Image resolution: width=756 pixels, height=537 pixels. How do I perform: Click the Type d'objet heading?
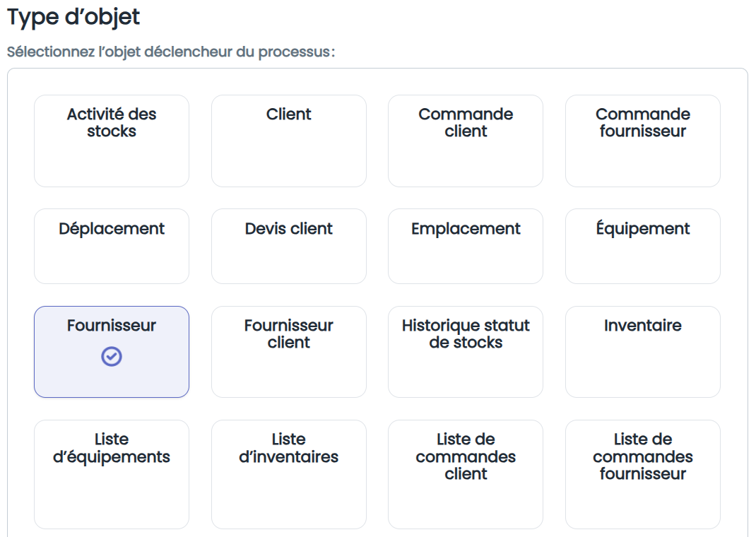(73, 18)
